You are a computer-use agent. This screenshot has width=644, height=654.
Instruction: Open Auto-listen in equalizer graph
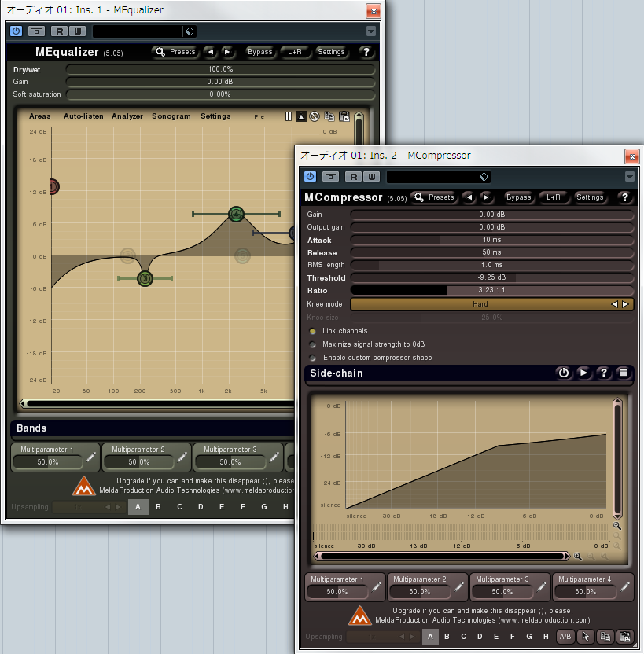click(83, 116)
